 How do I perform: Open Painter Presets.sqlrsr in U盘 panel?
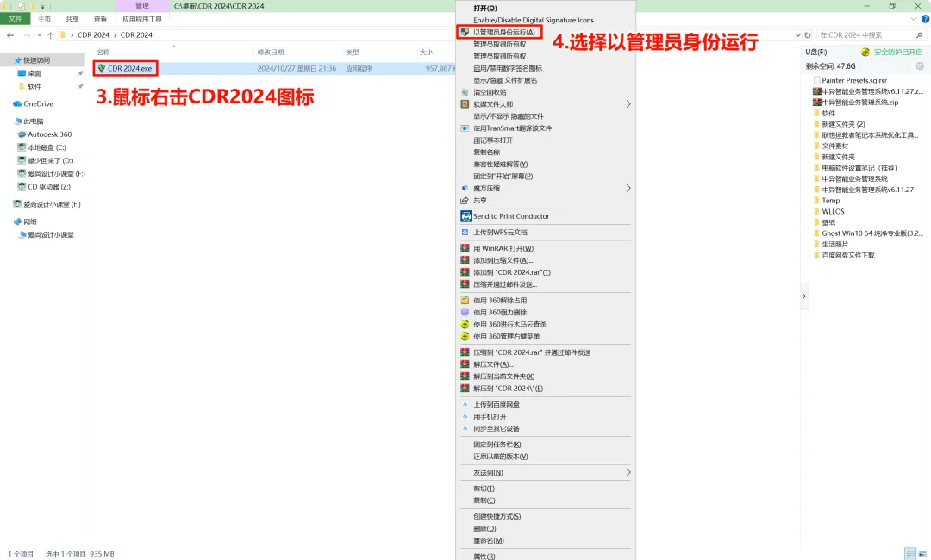[x=853, y=80]
